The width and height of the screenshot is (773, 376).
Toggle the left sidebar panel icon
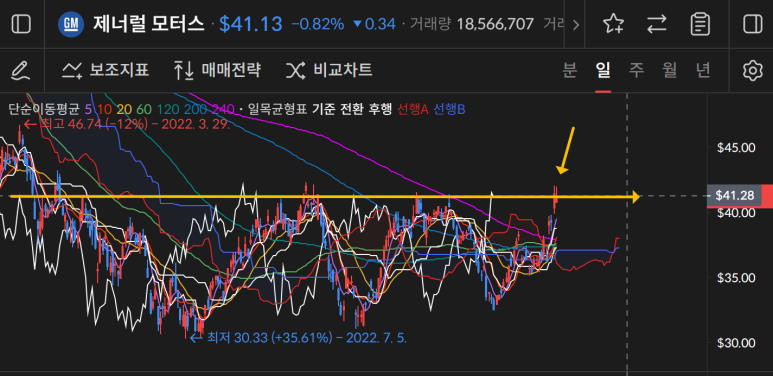click(x=21, y=24)
